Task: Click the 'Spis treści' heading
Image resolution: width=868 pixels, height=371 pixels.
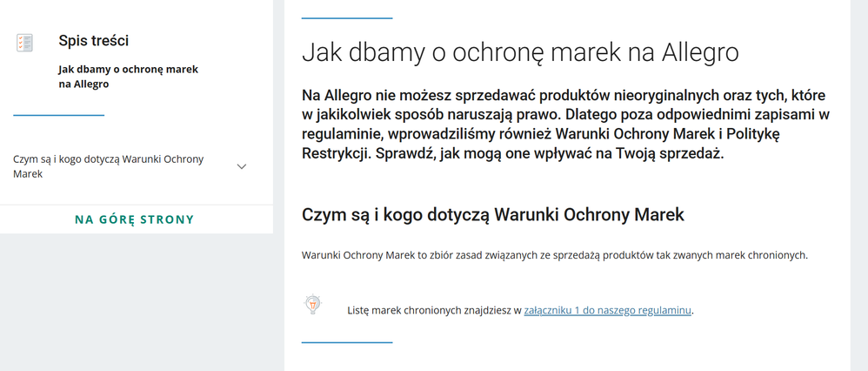Action: tap(94, 40)
